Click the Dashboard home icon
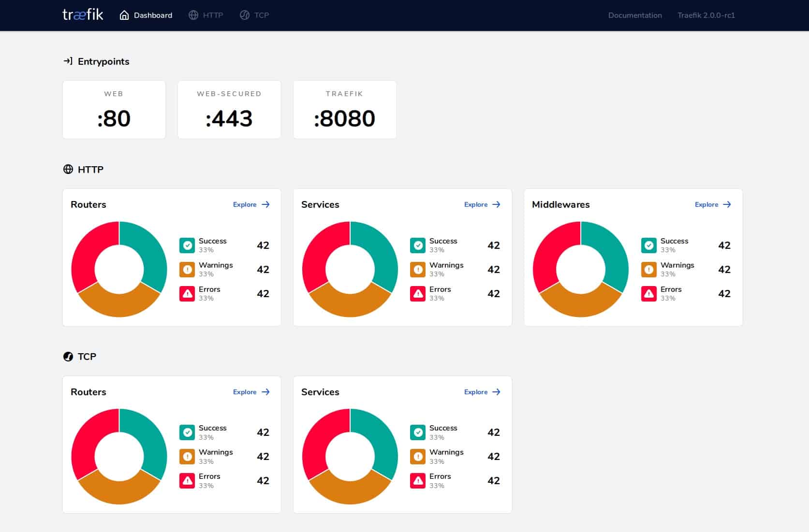809x532 pixels. [124, 15]
